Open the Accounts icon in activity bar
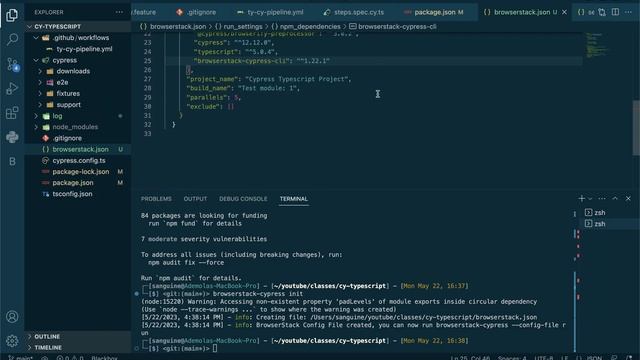 (12, 317)
